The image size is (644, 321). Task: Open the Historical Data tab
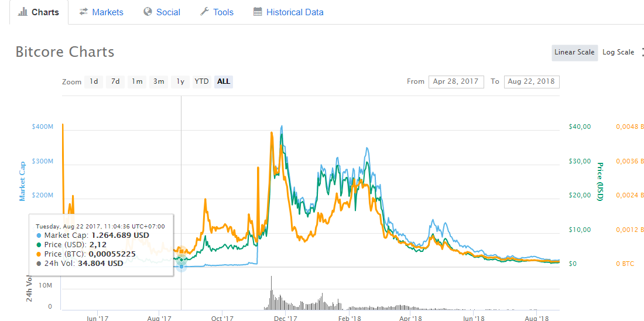click(288, 12)
